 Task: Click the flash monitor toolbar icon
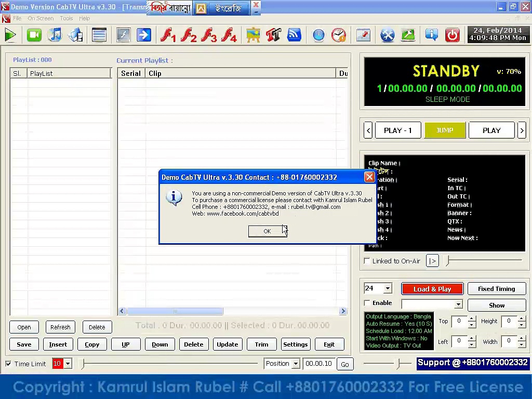(x=124, y=35)
